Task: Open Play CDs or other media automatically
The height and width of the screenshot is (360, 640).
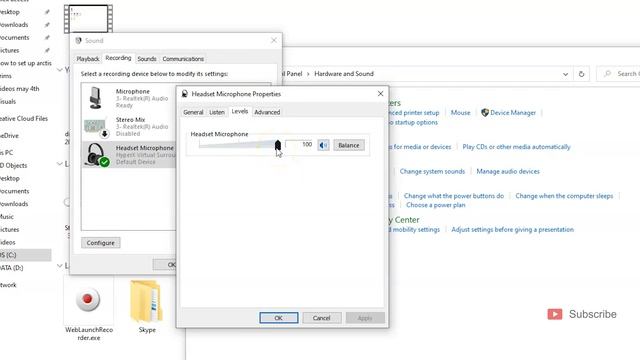Action: (516, 147)
